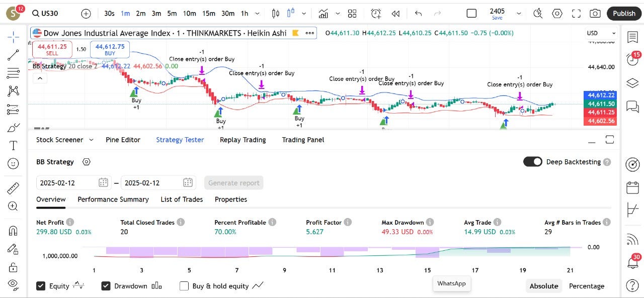Undo the last chart action
Viewport: 644px width, 298px height.
(x=418, y=14)
